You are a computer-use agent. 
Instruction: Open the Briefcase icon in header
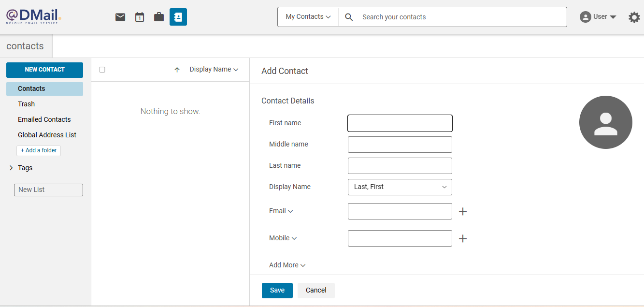point(159,17)
